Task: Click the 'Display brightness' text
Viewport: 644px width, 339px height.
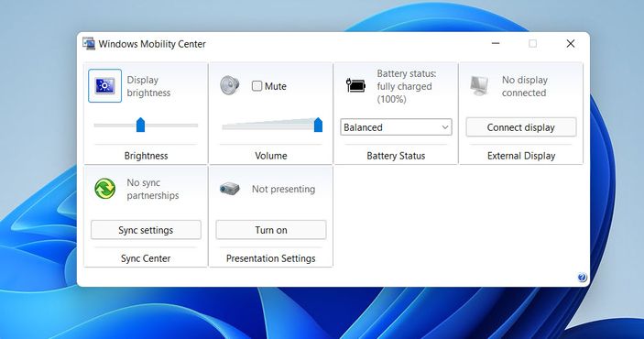Action: [148, 86]
